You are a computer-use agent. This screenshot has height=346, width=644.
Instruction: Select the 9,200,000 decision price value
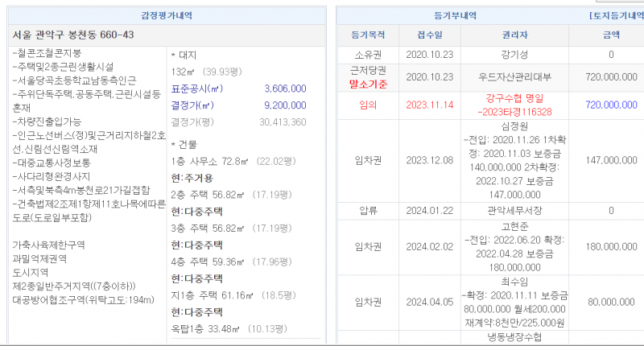point(285,105)
